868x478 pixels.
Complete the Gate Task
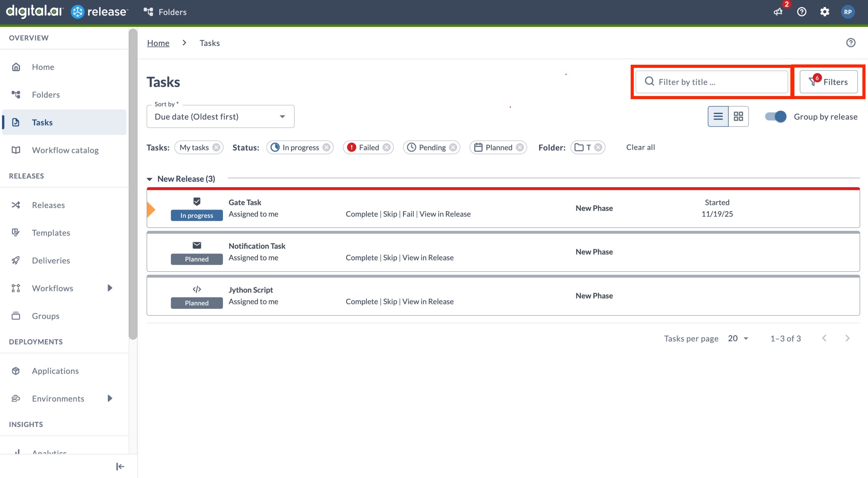pyautogui.click(x=361, y=214)
